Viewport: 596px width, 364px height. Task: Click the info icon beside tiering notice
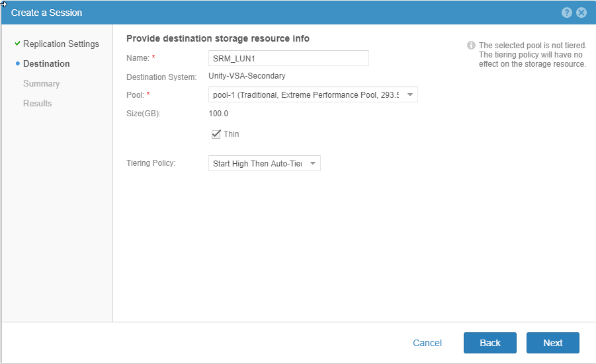471,46
